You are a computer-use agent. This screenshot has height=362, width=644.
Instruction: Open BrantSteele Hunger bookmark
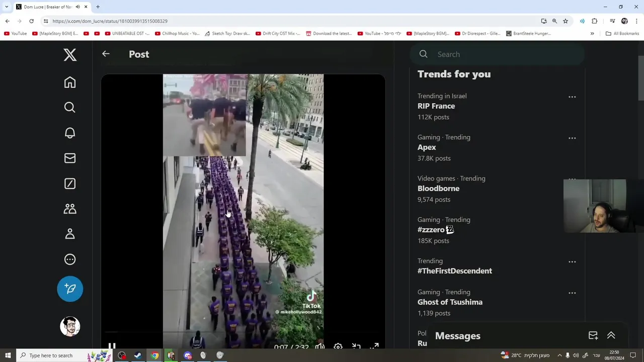pos(528,34)
